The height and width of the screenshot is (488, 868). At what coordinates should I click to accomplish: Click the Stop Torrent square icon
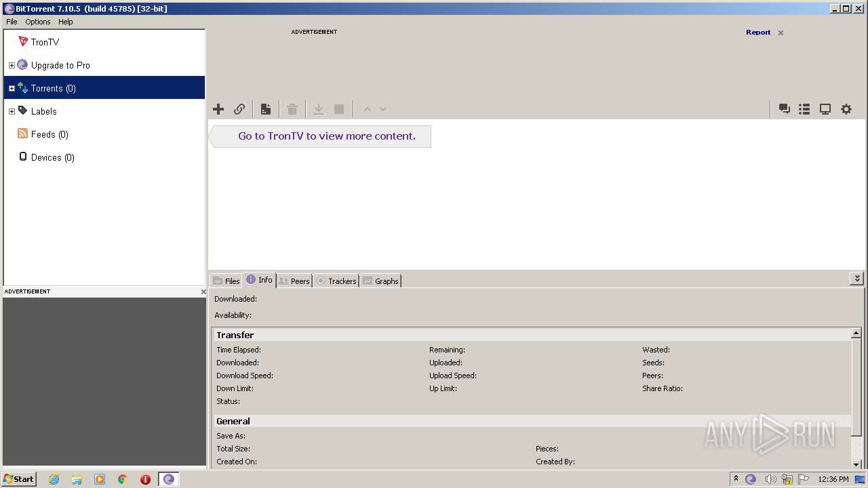(x=339, y=109)
